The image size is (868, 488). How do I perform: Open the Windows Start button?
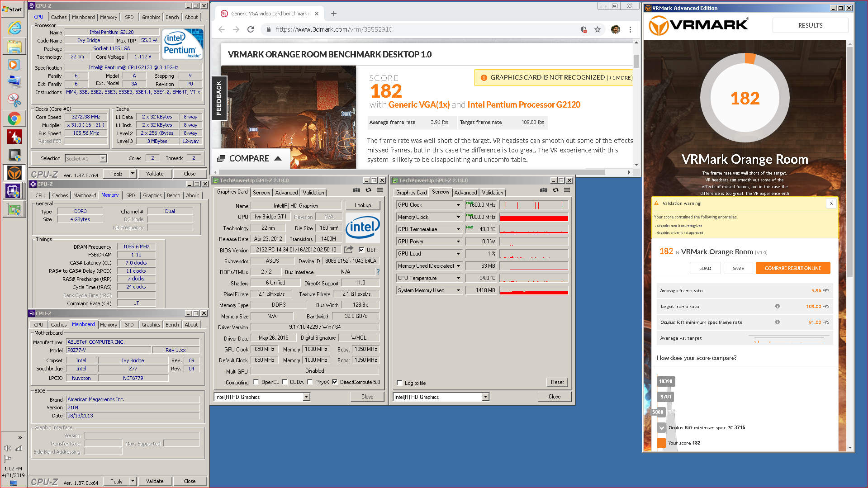point(13,9)
